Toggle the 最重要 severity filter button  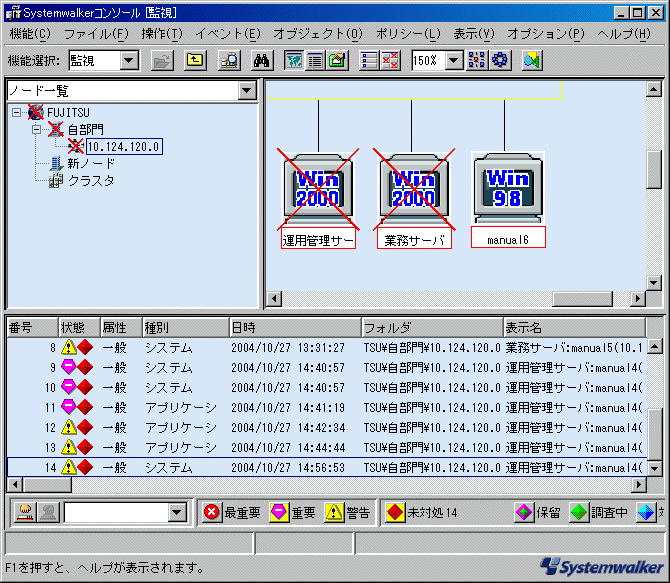tap(232, 512)
